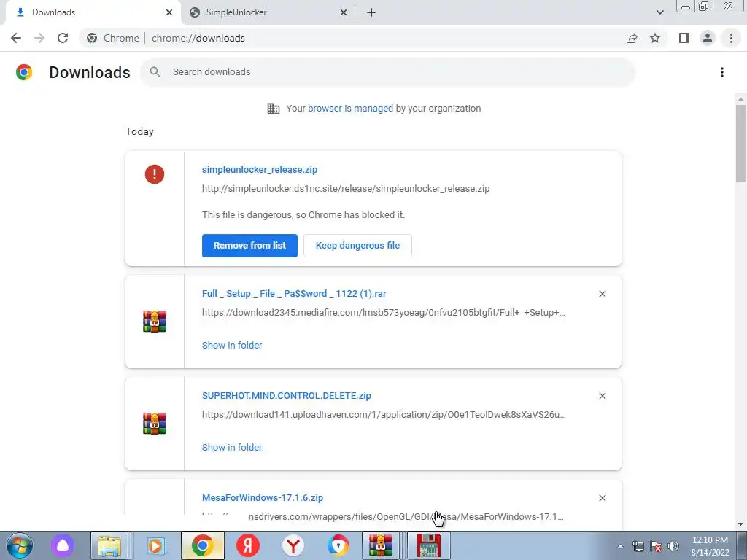Click the mediafire download source URL
The image size is (747, 560).
(384, 313)
